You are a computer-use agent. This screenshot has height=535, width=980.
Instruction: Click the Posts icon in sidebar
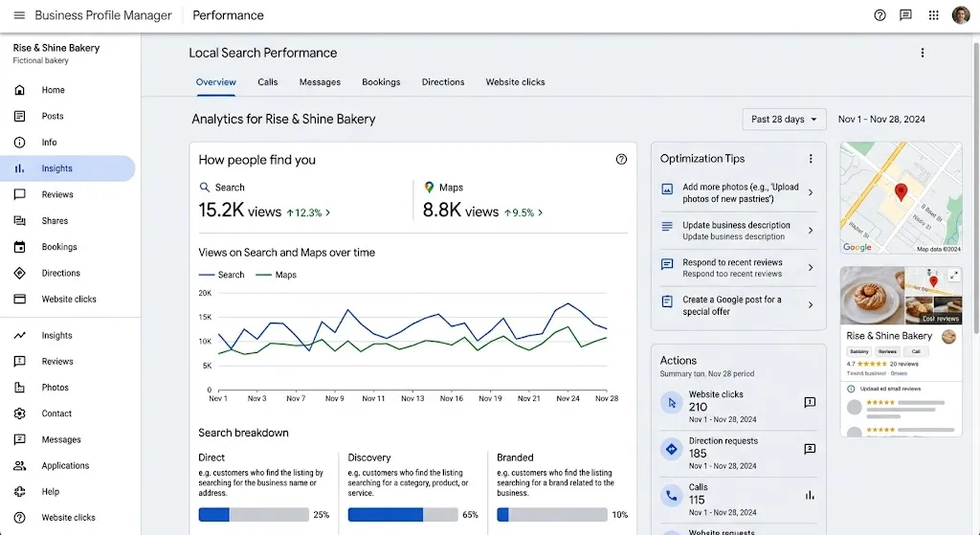point(19,116)
